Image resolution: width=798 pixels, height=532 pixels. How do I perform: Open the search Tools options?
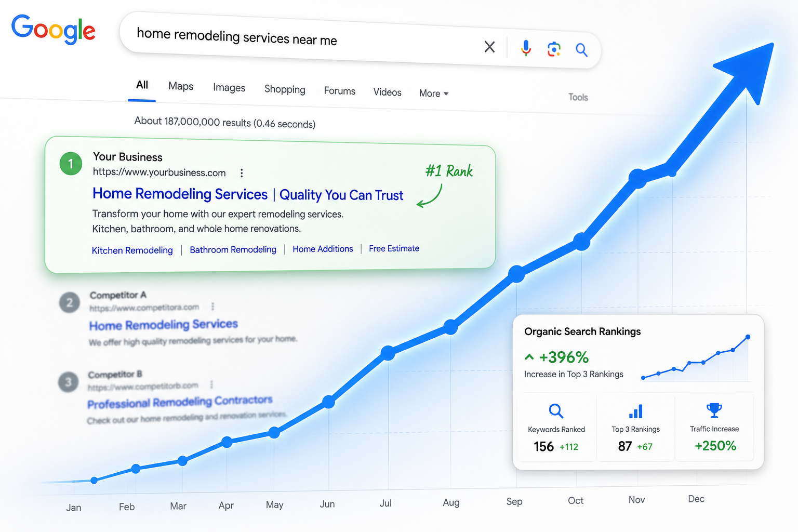point(578,97)
